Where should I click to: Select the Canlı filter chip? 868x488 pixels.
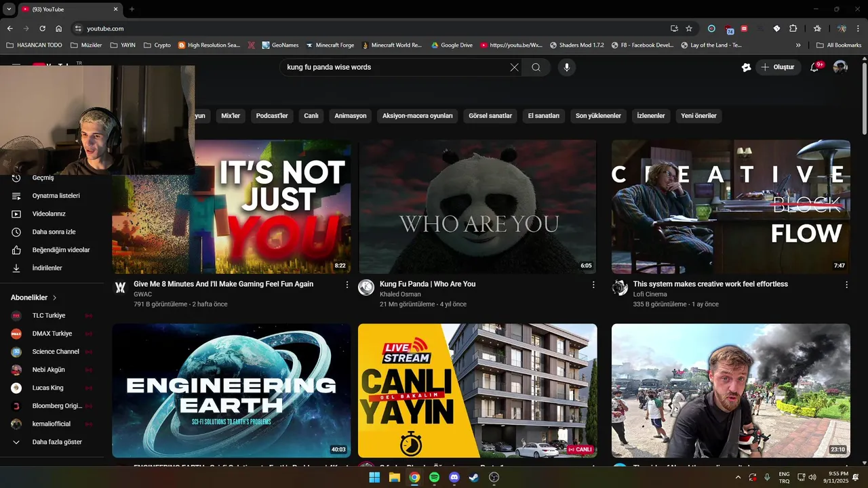click(311, 116)
